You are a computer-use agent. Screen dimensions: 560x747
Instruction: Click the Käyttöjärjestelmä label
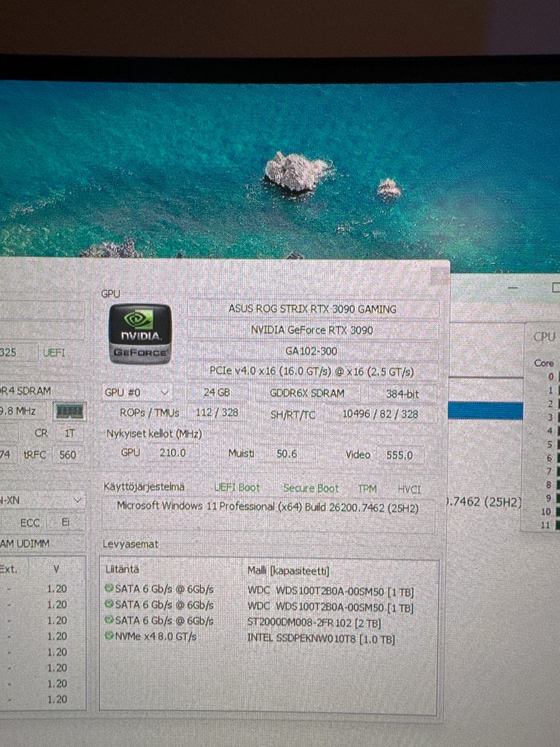pos(144,487)
